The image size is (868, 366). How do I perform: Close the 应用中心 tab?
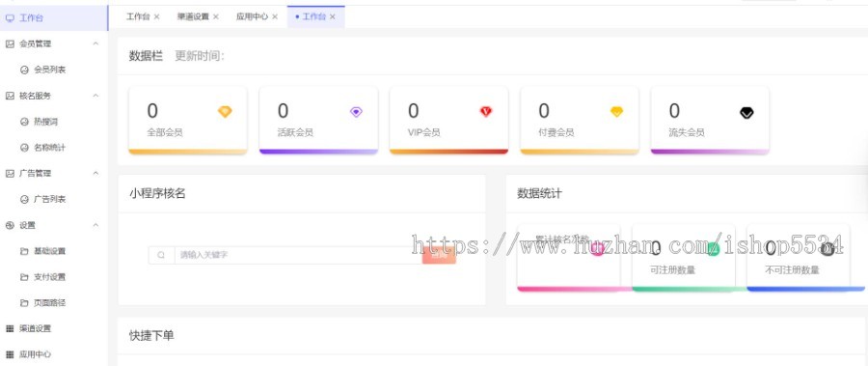click(x=275, y=16)
